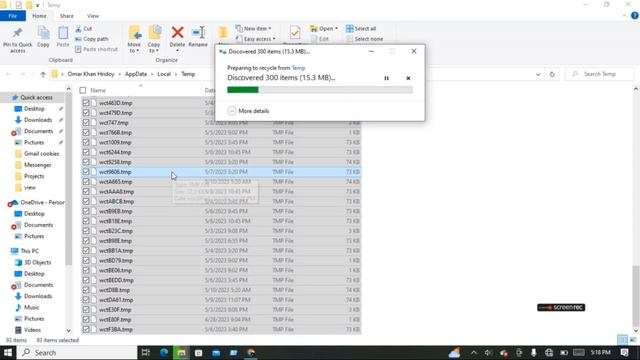Click Select all in ribbon
640x360 pixels.
pos(361,29)
